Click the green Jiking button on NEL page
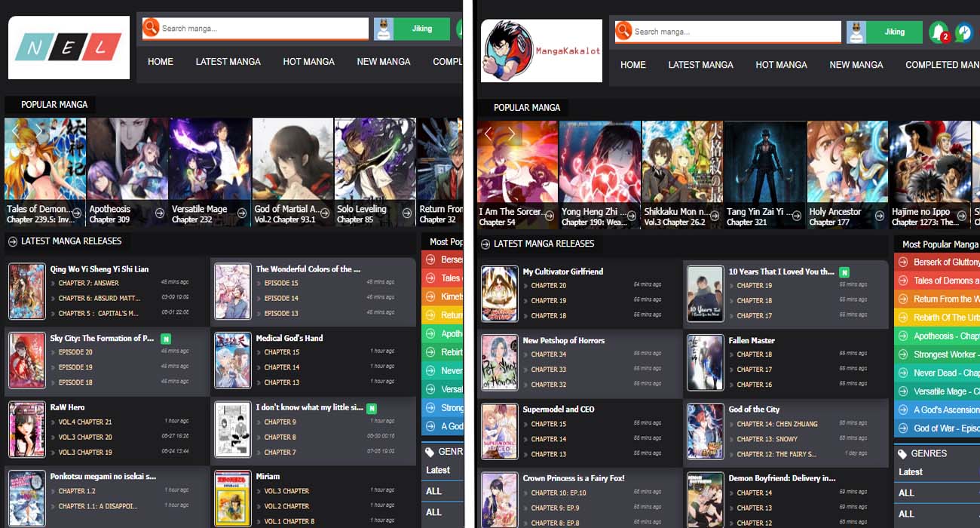 422,29
